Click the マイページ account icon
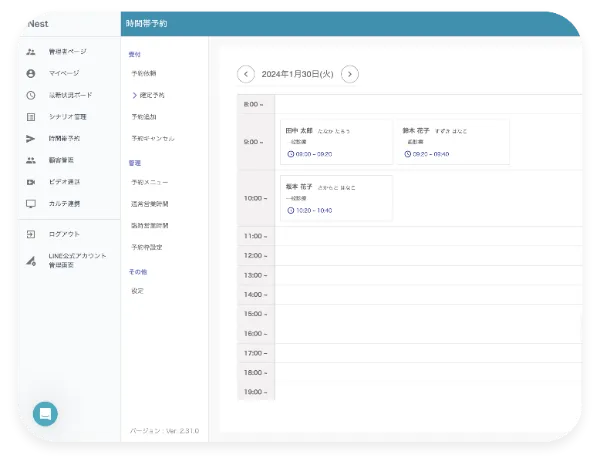The height and width of the screenshot is (464, 600). coord(30,73)
